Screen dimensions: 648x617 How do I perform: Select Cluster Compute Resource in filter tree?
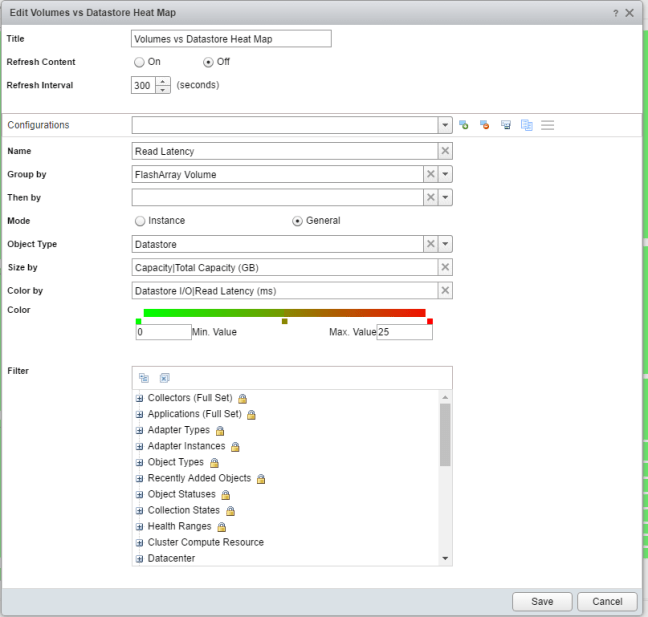pyautogui.click(x=205, y=542)
